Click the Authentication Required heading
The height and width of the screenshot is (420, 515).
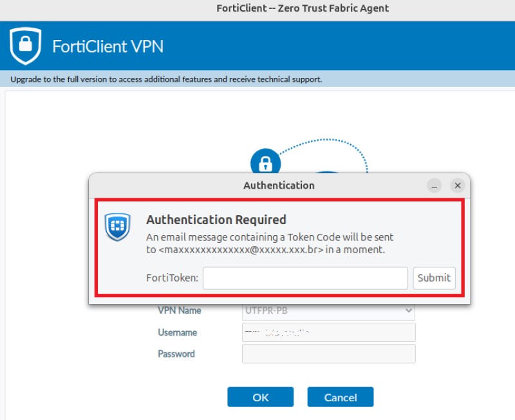coord(216,220)
